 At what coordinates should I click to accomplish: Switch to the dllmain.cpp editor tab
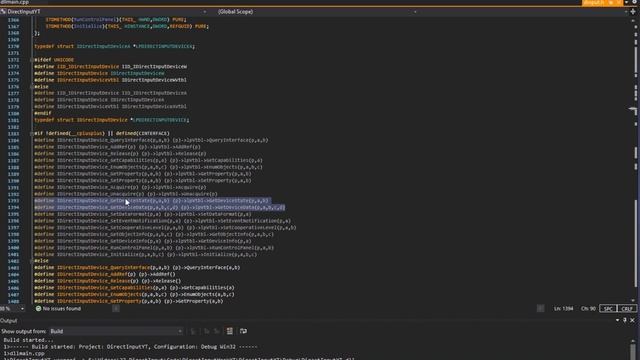[x=14, y=2]
